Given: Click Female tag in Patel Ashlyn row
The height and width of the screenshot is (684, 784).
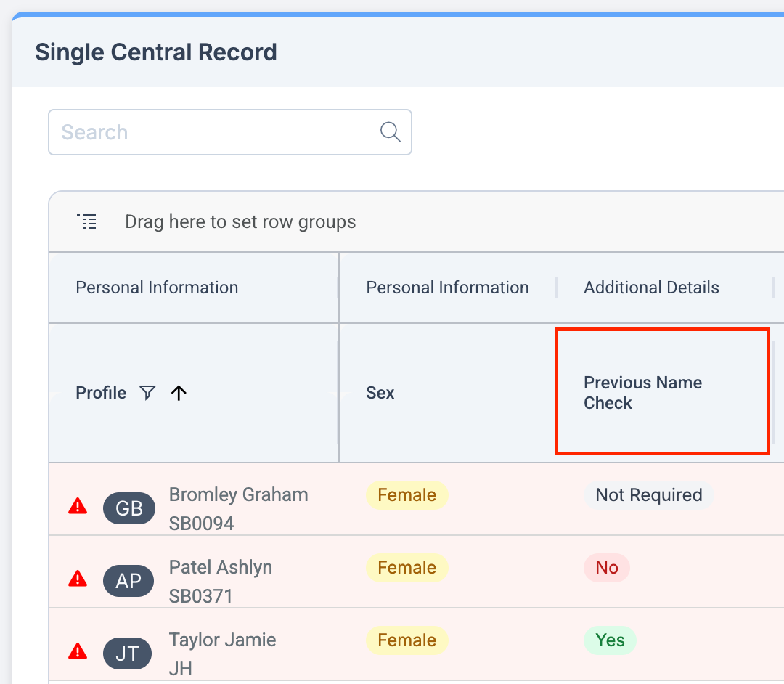Looking at the screenshot, I should click(407, 568).
